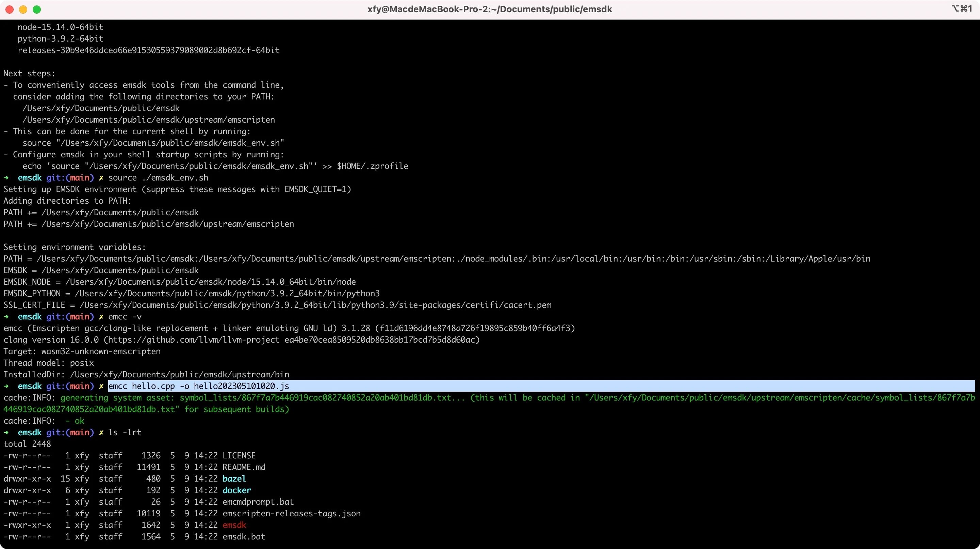Click the yellow ✗ marker before 'ls -lrt'

point(101,433)
